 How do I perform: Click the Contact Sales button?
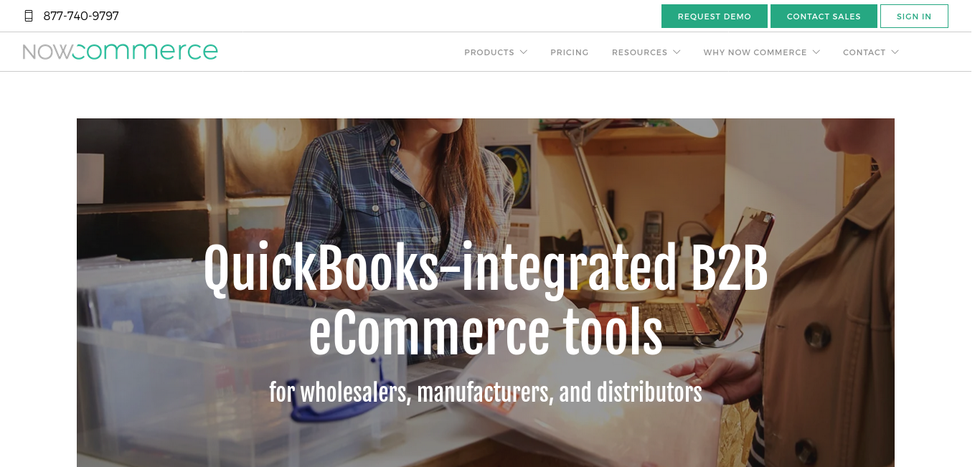pyautogui.click(x=824, y=16)
